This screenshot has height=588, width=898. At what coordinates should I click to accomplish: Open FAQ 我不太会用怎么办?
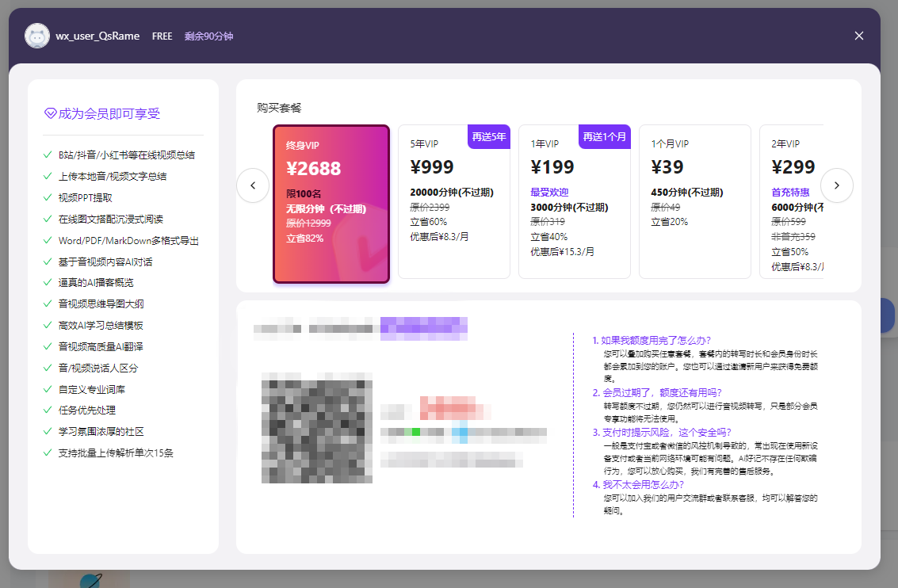pyautogui.click(x=642, y=484)
